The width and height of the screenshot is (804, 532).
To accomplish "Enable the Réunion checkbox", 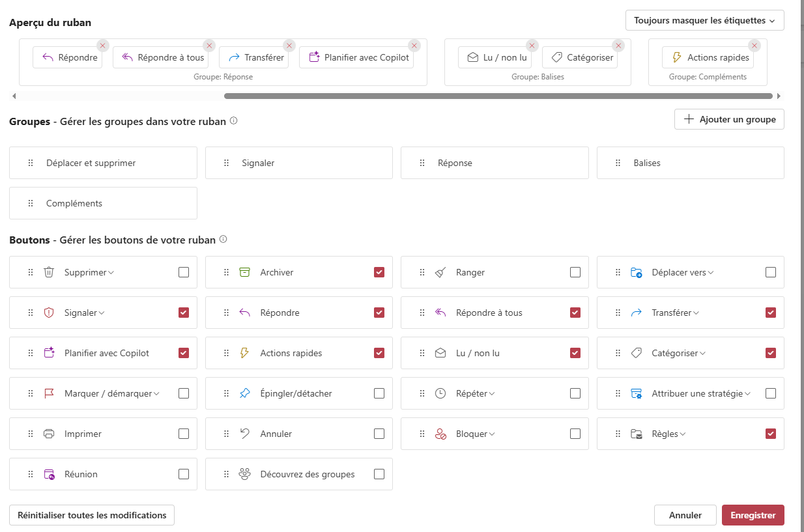I will pos(184,474).
